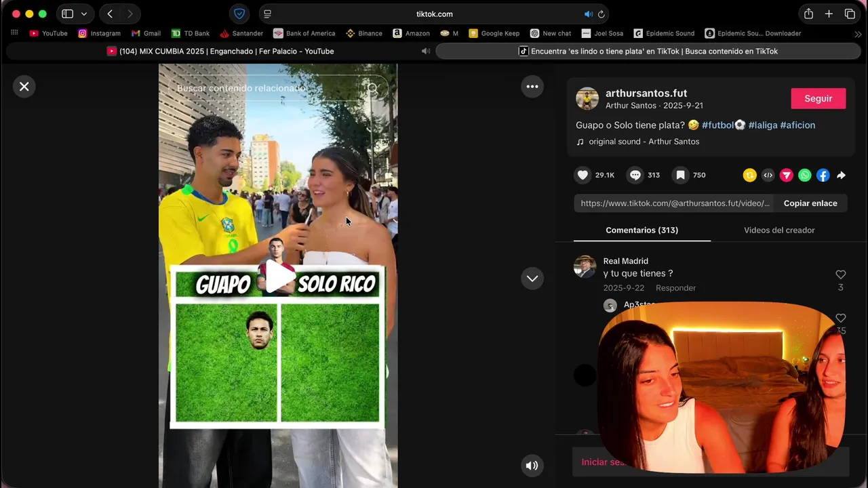Open Google Keep bookmark
Viewport: 868px width, 488px height.
point(494,33)
